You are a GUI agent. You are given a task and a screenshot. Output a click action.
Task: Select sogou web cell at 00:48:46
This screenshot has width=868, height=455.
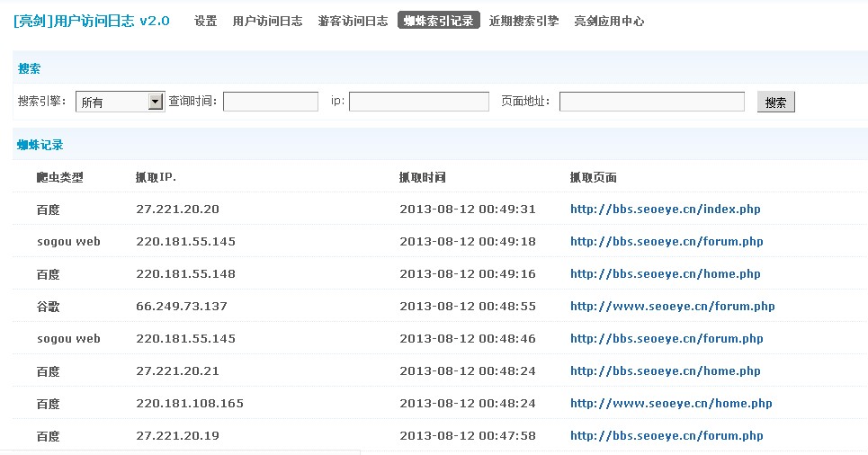pyautogui.click(x=68, y=338)
